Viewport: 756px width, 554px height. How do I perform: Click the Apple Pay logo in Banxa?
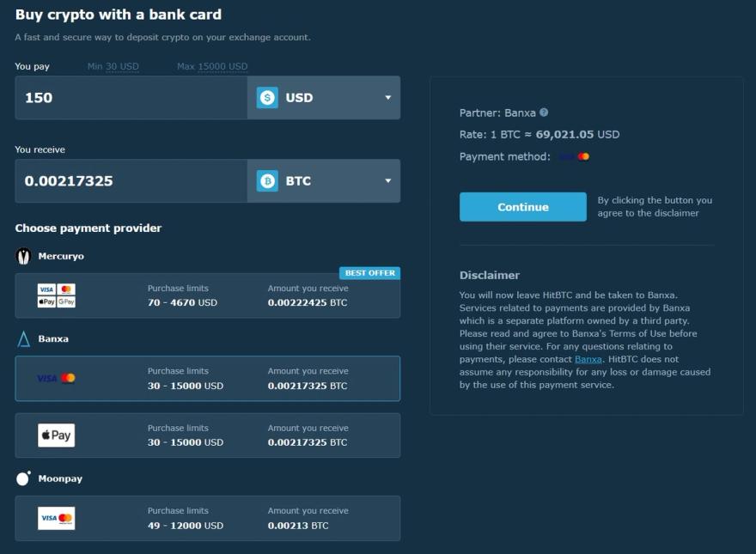[x=57, y=435]
